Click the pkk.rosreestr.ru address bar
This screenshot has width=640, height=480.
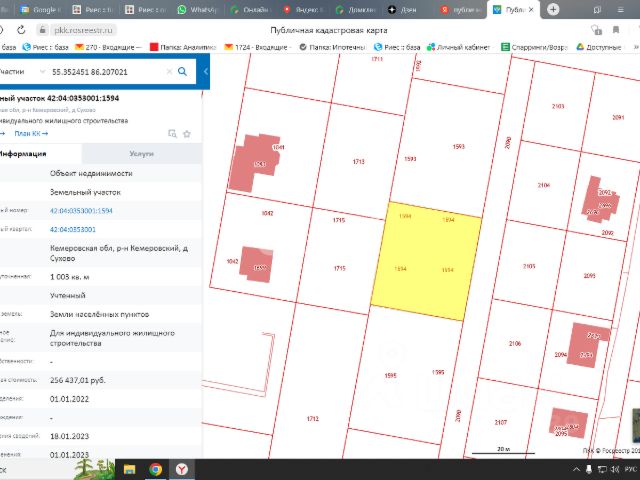click(x=83, y=30)
